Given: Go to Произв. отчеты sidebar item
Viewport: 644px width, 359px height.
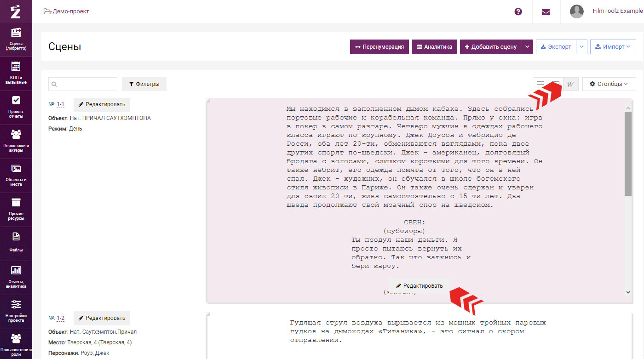Looking at the screenshot, I should point(16,108).
